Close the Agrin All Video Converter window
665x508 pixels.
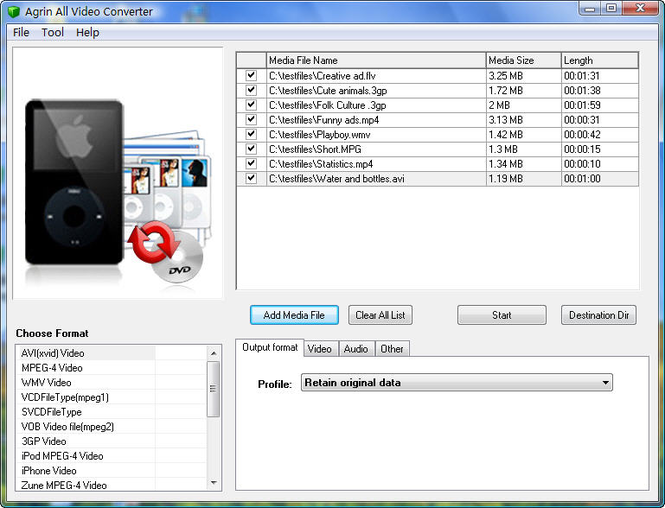pos(641,8)
